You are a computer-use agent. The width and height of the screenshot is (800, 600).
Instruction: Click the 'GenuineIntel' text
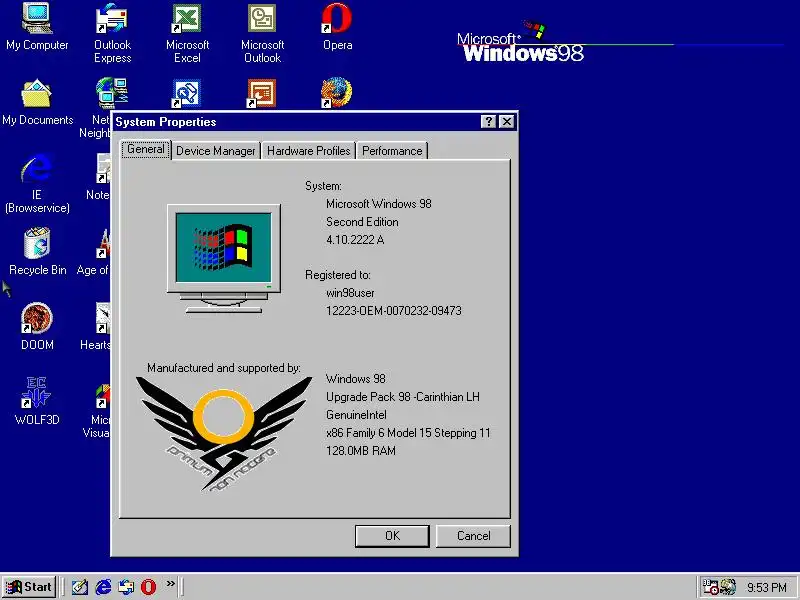(x=356, y=415)
